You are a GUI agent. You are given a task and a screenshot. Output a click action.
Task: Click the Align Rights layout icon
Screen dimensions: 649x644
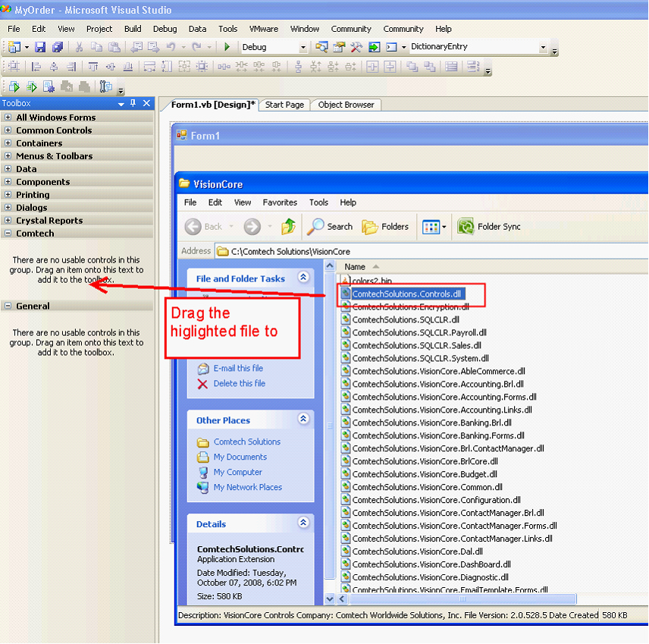71,67
